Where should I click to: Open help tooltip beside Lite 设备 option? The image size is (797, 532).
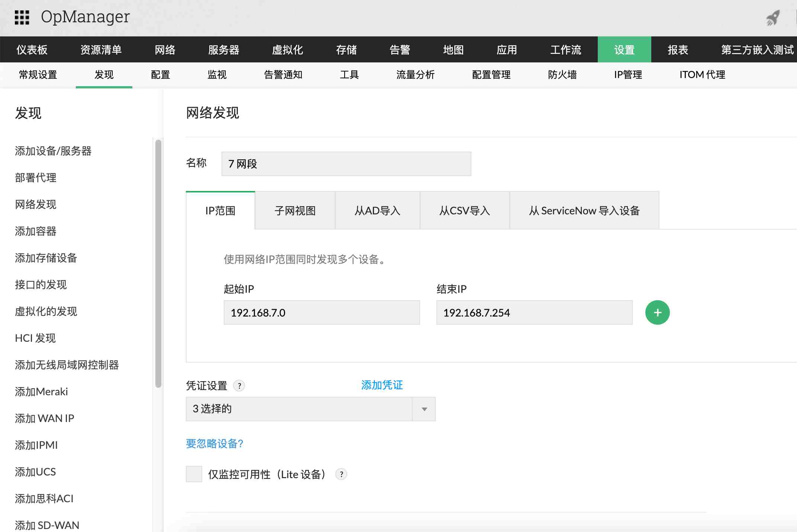(x=341, y=474)
